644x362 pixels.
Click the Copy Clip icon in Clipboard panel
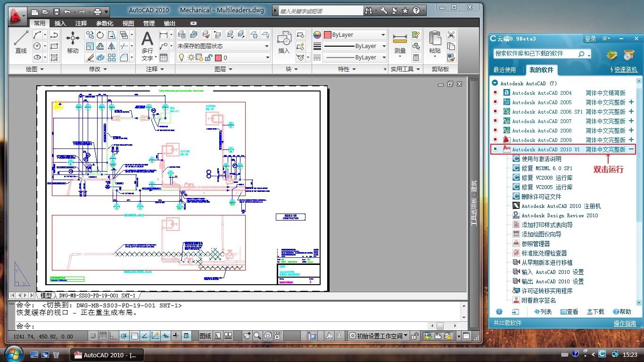[x=451, y=46]
